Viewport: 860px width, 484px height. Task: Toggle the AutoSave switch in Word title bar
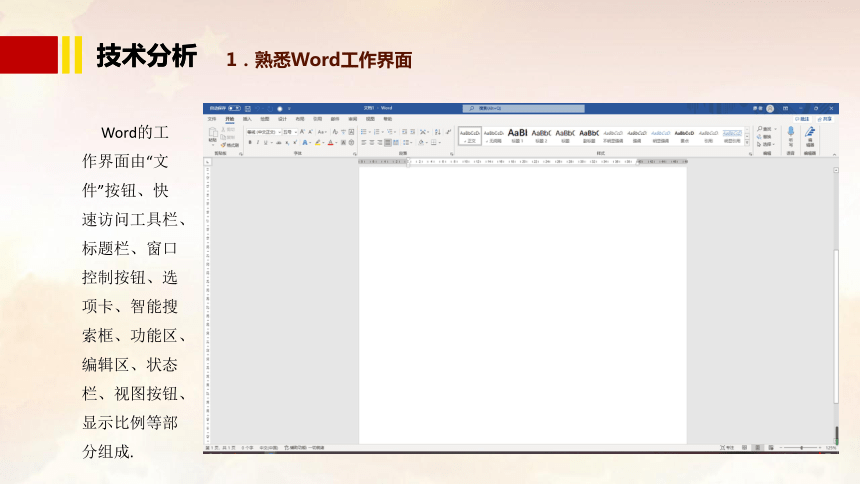click(x=234, y=108)
